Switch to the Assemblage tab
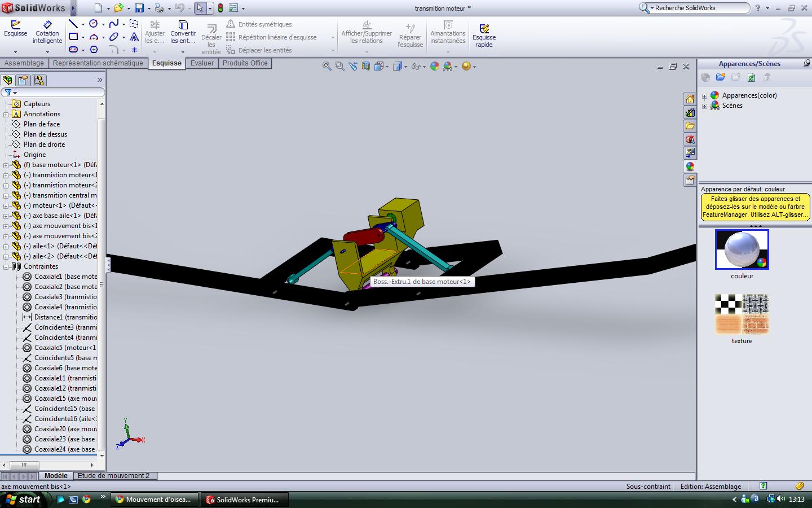The height and width of the screenshot is (508, 812). 24,63
